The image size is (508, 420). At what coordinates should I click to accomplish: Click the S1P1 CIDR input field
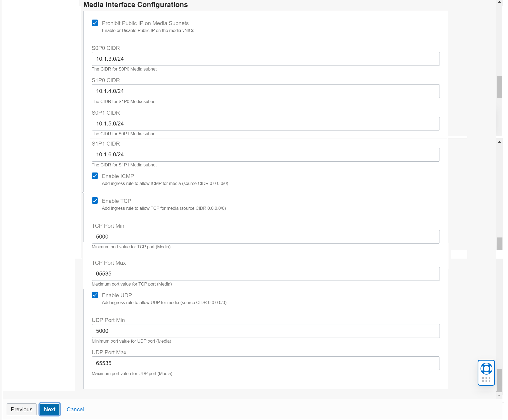266,155
